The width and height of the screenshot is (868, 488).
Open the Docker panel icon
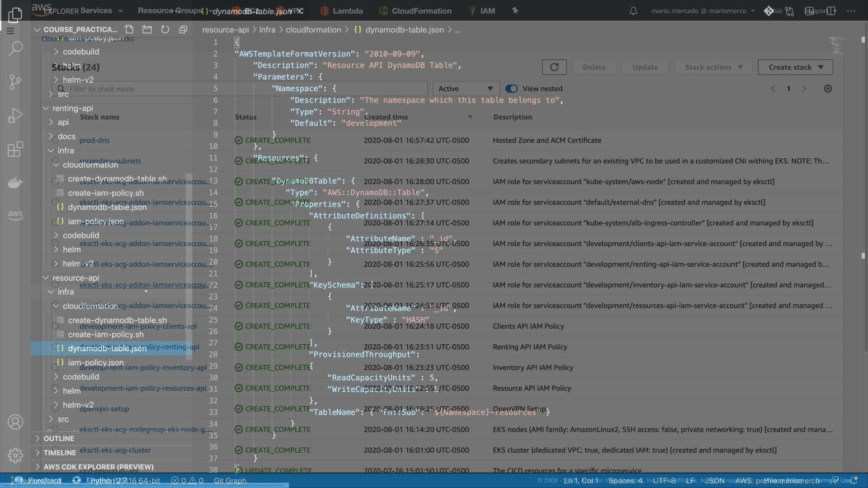click(x=15, y=183)
